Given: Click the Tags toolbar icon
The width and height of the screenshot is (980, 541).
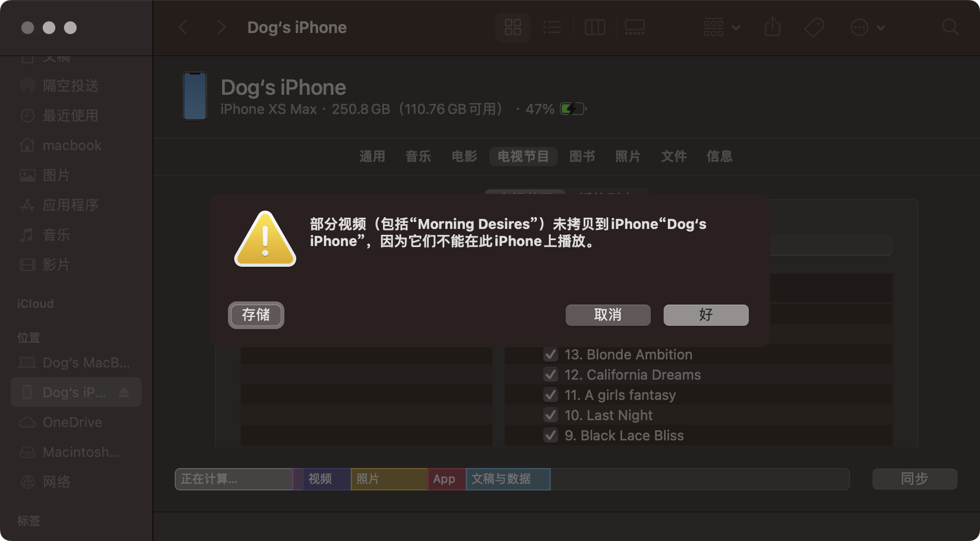Looking at the screenshot, I should [x=814, y=27].
